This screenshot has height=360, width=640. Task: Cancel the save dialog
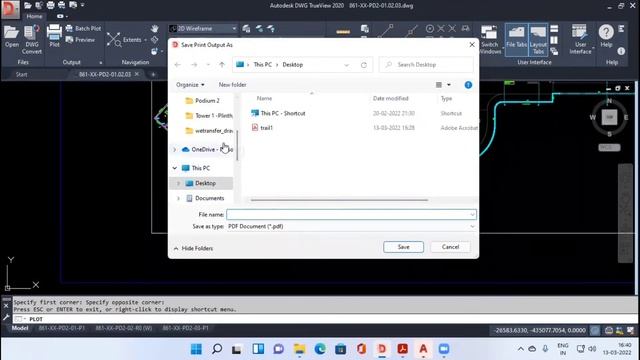pyautogui.click(x=450, y=247)
